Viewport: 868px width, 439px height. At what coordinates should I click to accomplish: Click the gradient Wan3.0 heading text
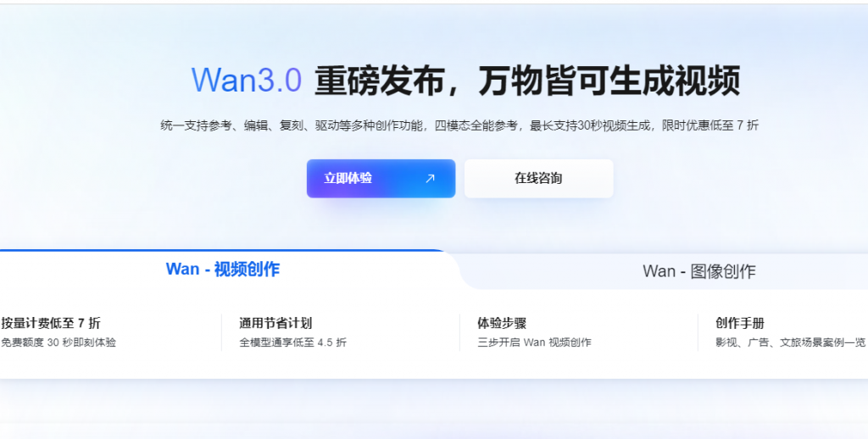247,81
